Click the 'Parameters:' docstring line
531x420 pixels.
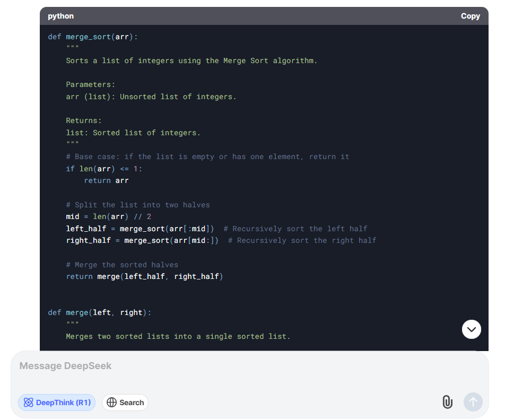pyautogui.click(x=90, y=85)
